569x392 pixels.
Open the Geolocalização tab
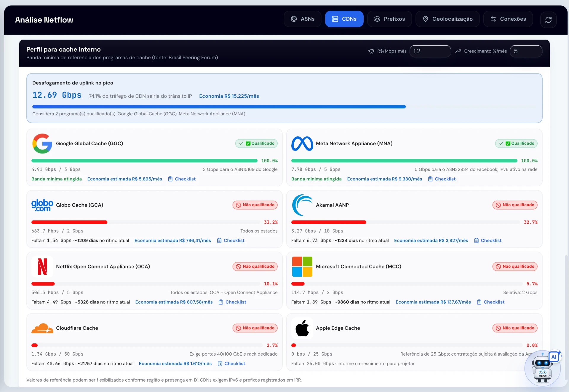(447, 19)
